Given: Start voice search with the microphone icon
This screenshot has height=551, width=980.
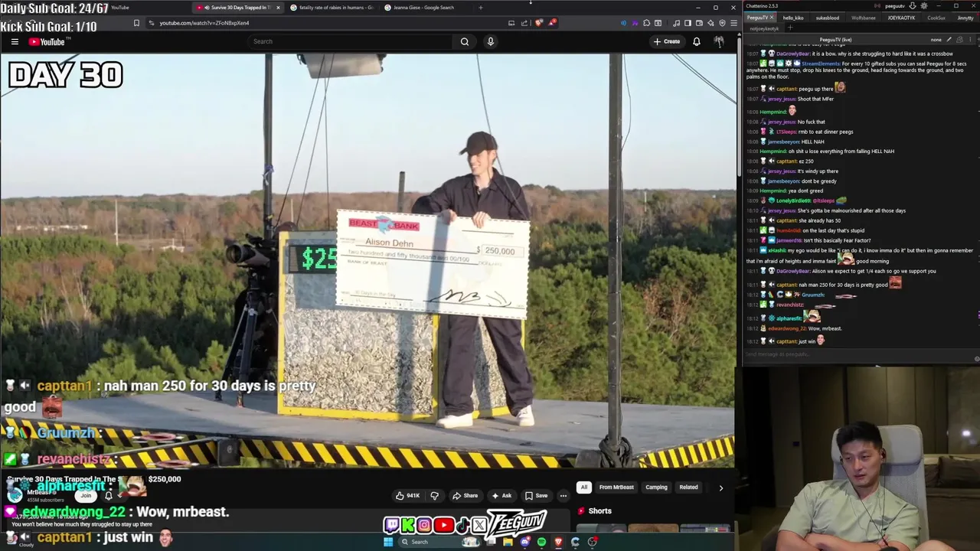Looking at the screenshot, I should (491, 41).
